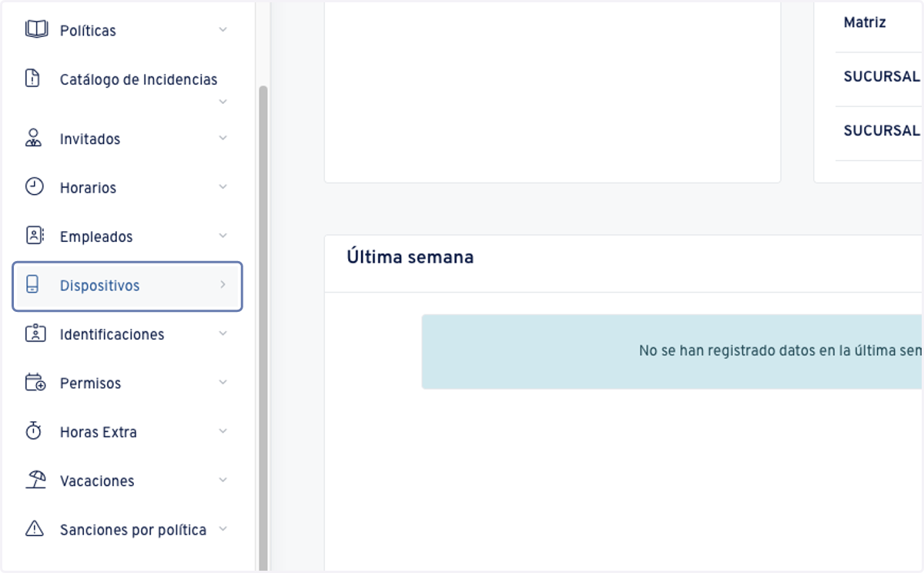Open the Permisos menu label
The width and height of the screenshot is (924, 573).
91,383
